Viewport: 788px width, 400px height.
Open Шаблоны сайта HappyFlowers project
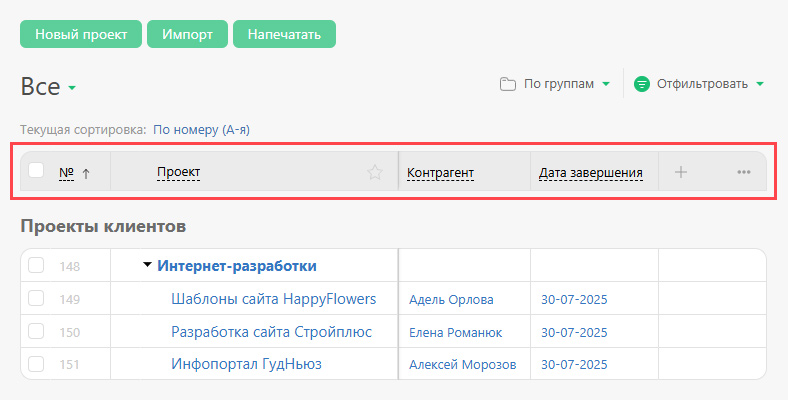(x=274, y=299)
